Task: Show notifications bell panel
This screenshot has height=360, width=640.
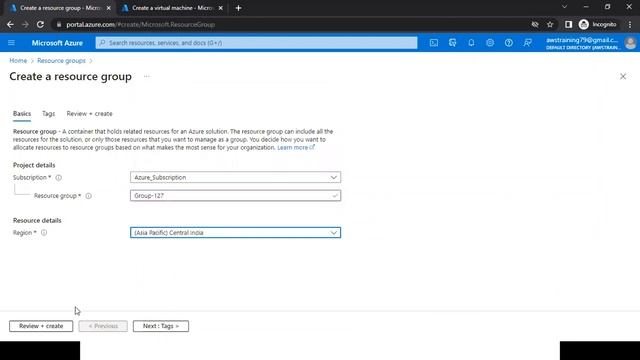Action: (x=471, y=43)
